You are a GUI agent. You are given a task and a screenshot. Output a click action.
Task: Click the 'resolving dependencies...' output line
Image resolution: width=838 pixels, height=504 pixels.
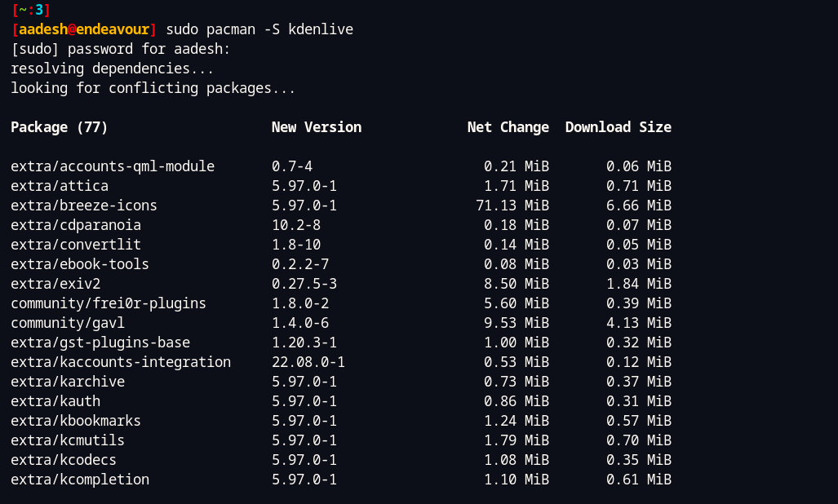pyautogui.click(x=113, y=69)
